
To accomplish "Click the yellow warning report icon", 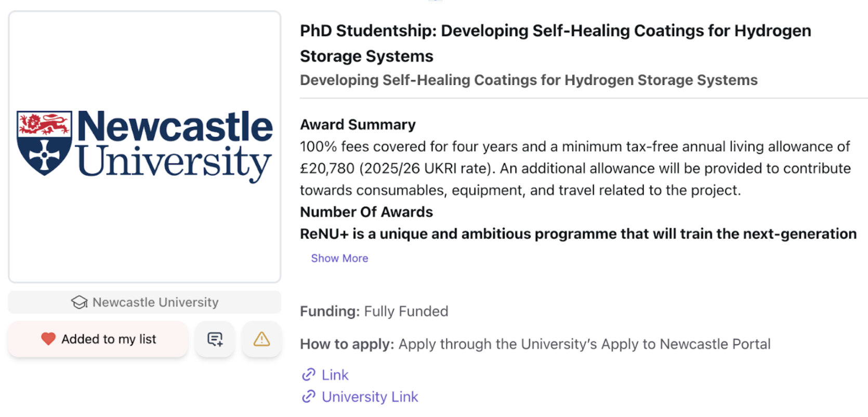I will (261, 340).
